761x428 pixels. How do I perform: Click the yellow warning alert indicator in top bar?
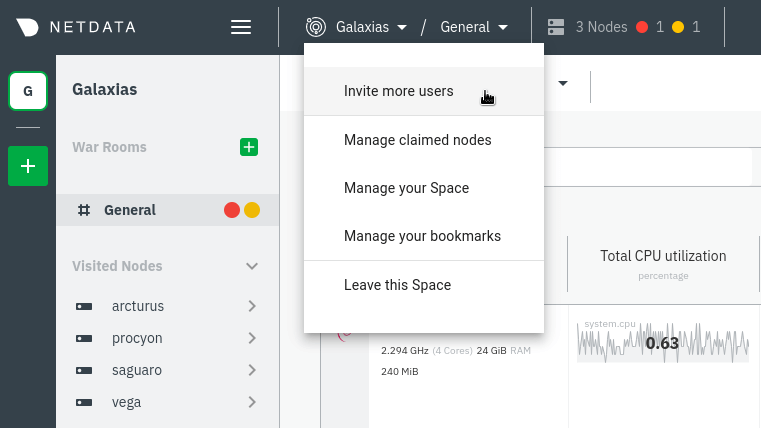click(x=679, y=27)
